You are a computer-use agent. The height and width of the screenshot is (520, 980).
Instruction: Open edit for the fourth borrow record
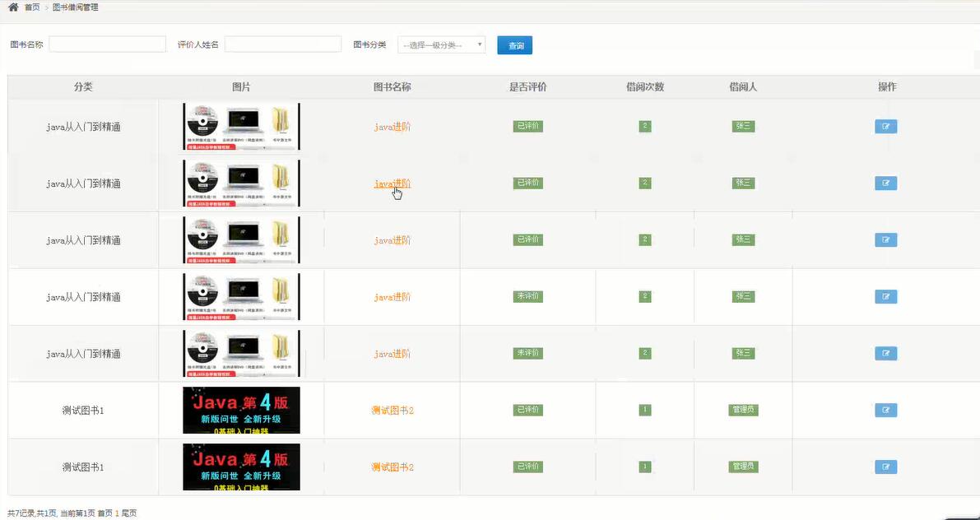(885, 296)
